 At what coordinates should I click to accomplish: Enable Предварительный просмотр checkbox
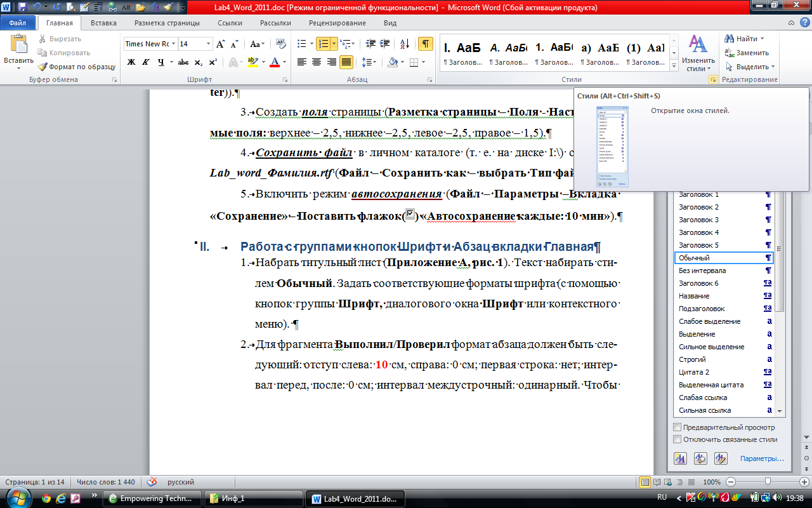(678, 427)
